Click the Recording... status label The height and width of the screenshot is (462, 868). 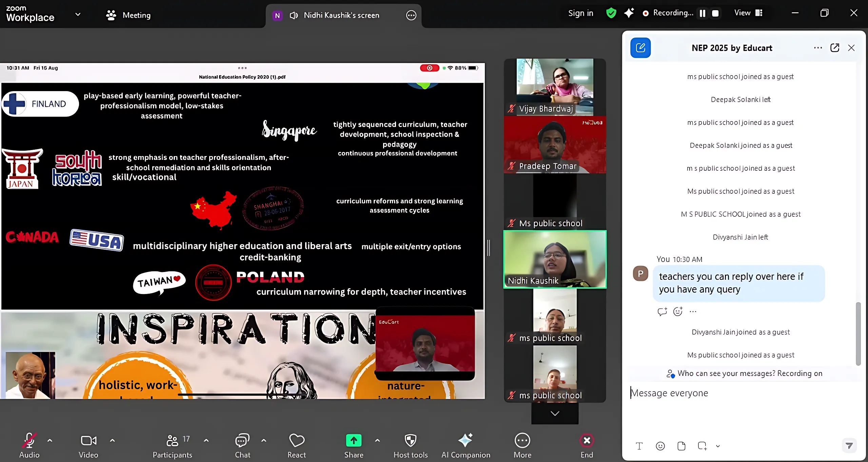673,13
